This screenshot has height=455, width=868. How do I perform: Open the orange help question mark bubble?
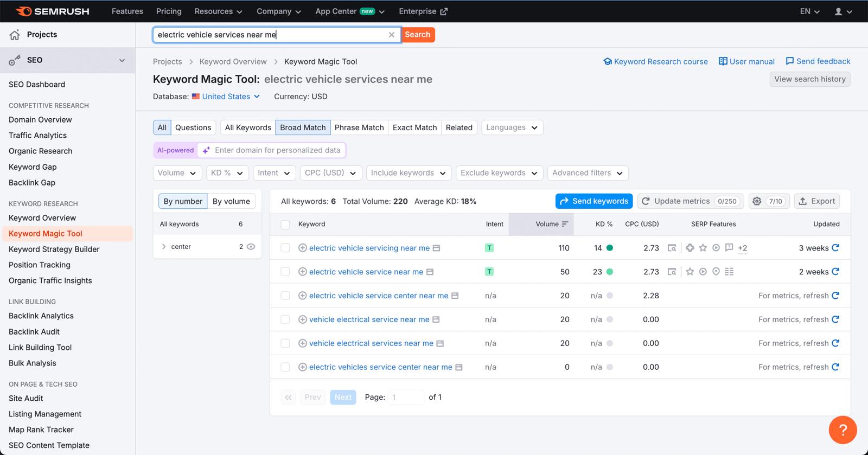[x=843, y=430]
